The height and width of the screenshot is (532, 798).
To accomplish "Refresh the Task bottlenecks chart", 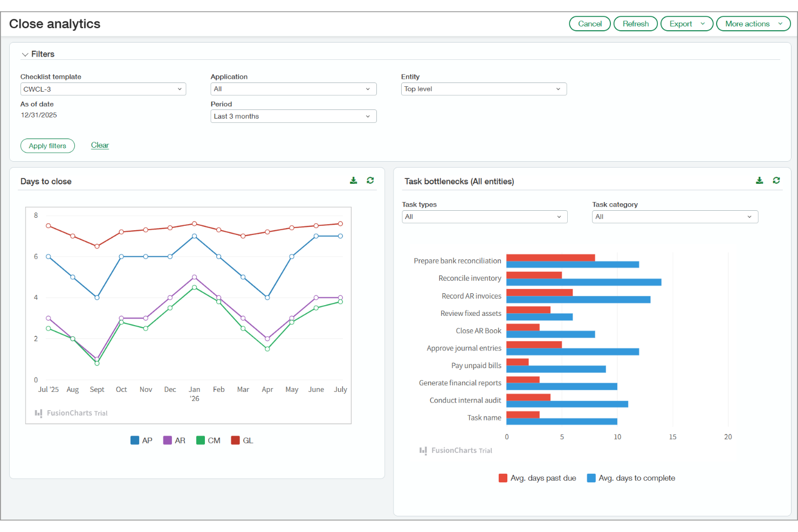I will (x=776, y=180).
